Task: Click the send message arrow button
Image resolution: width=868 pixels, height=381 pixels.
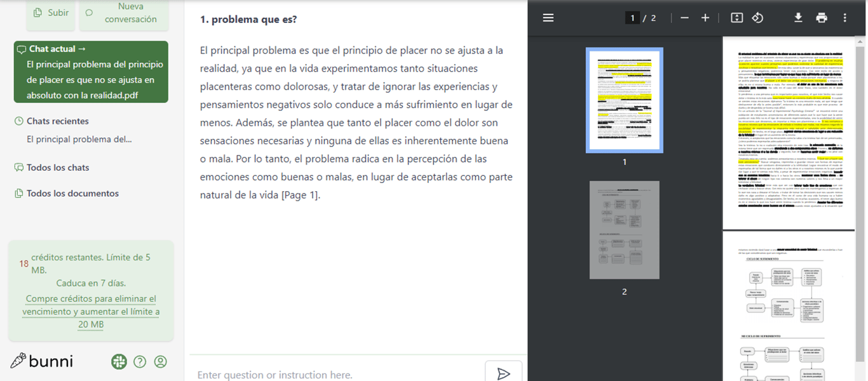Action: point(503,373)
